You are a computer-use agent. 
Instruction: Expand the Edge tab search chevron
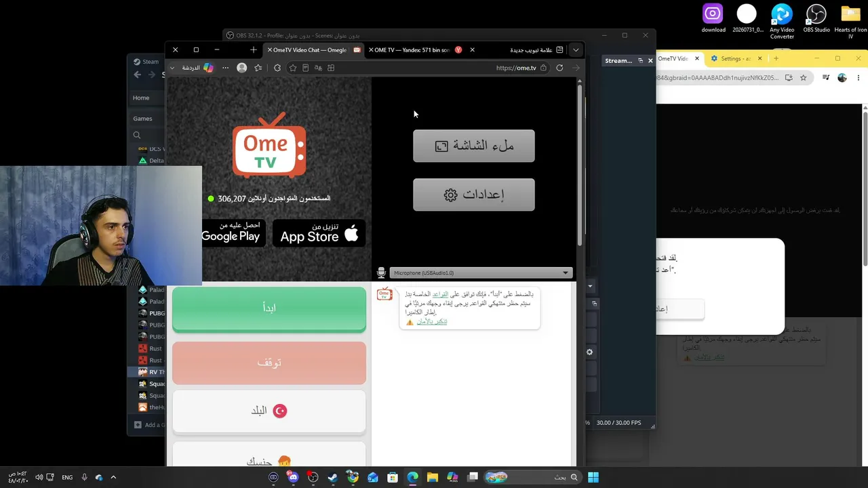(x=576, y=49)
